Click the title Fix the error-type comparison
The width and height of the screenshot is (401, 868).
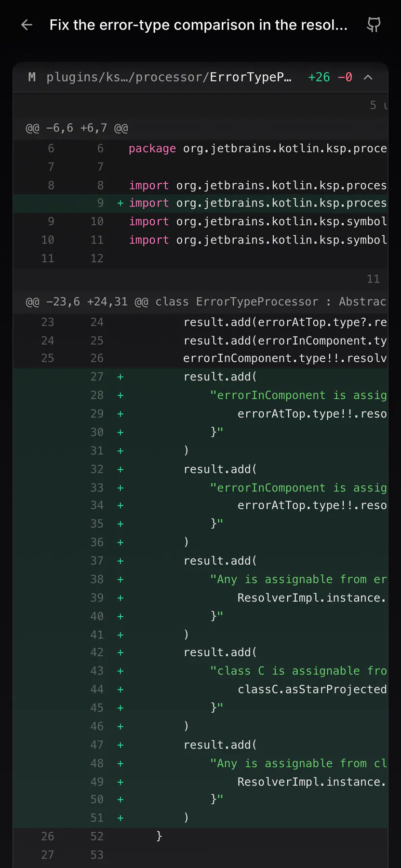click(199, 25)
